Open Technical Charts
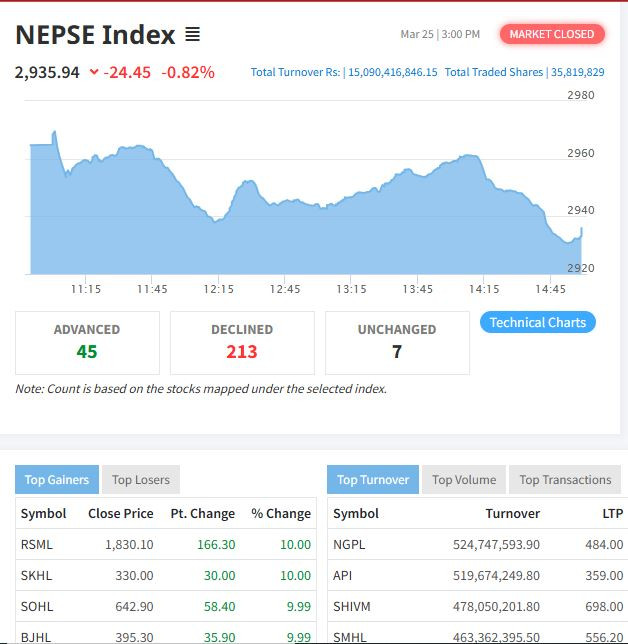The height and width of the screenshot is (644, 628). click(538, 322)
